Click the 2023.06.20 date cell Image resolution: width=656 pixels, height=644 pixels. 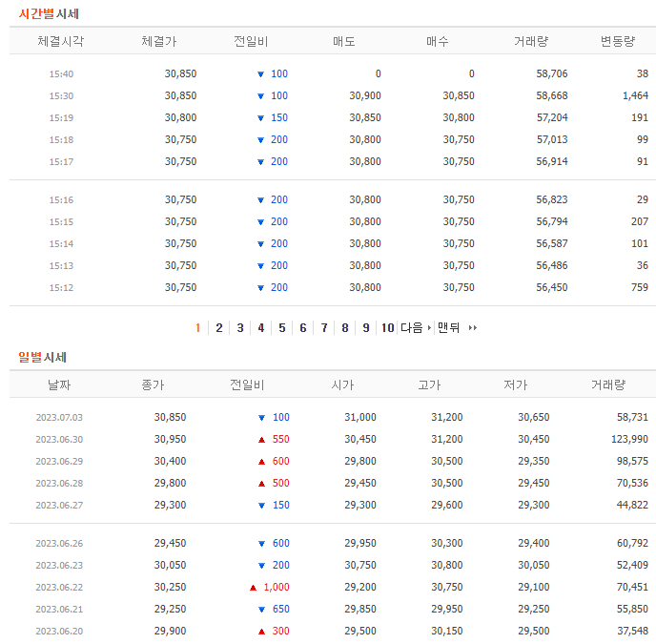click(x=59, y=631)
